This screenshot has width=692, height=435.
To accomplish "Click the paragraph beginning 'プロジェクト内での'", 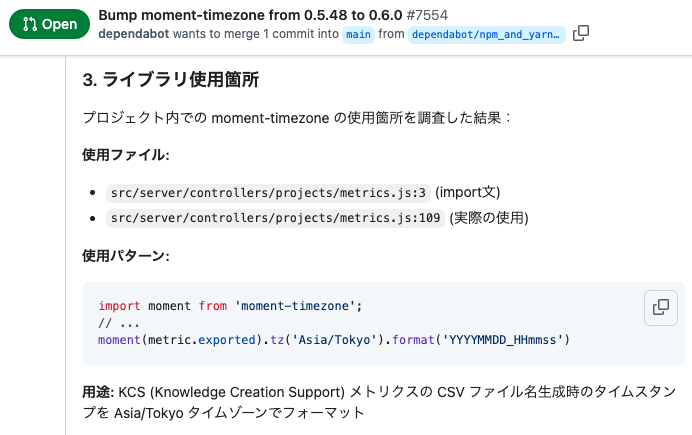I will coord(296,117).
